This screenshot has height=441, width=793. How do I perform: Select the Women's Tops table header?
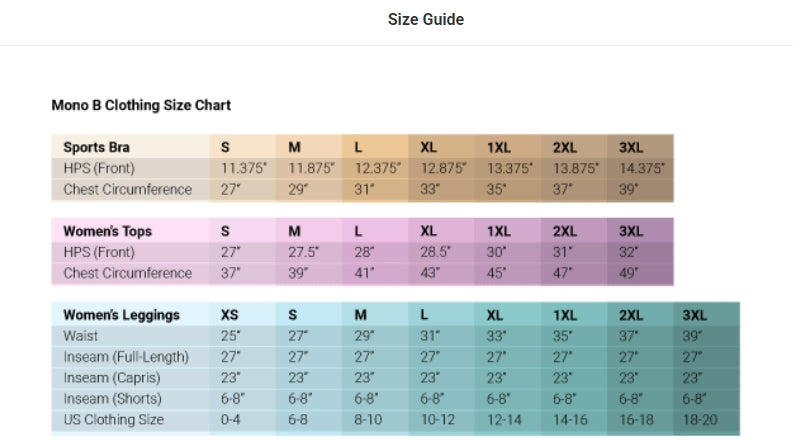coord(107,231)
